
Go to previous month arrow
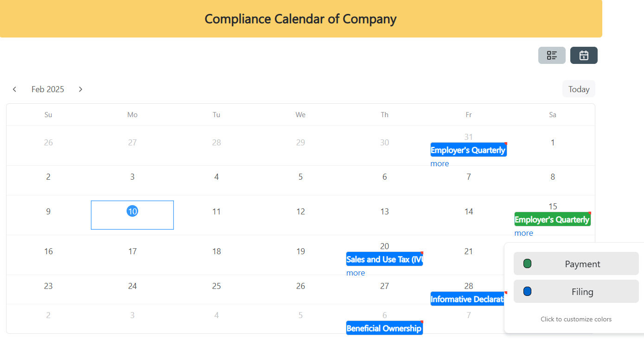[15, 89]
